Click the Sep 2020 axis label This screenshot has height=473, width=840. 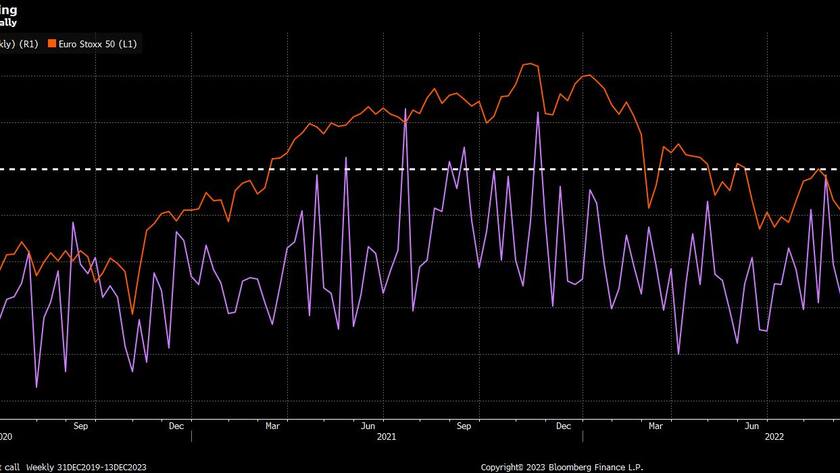(x=80, y=426)
